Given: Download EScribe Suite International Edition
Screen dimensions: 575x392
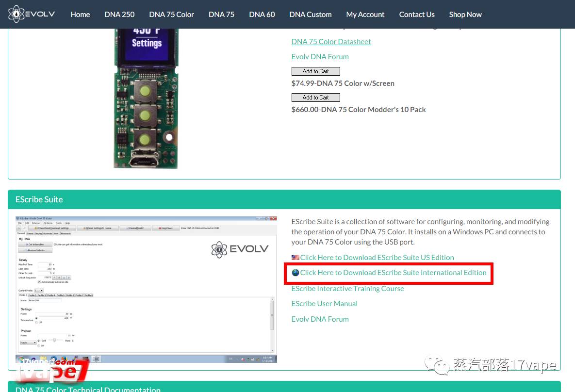Looking at the screenshot, I should (x=393, y=273).
